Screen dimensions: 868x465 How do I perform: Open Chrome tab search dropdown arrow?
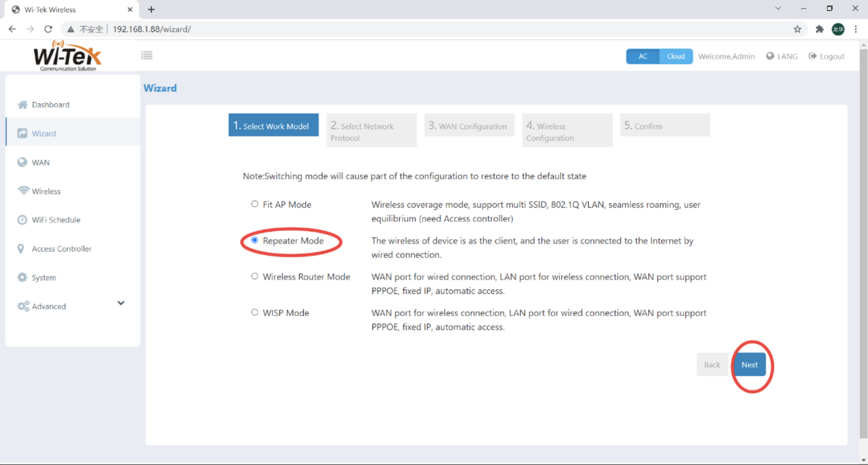tap(778, 8)
